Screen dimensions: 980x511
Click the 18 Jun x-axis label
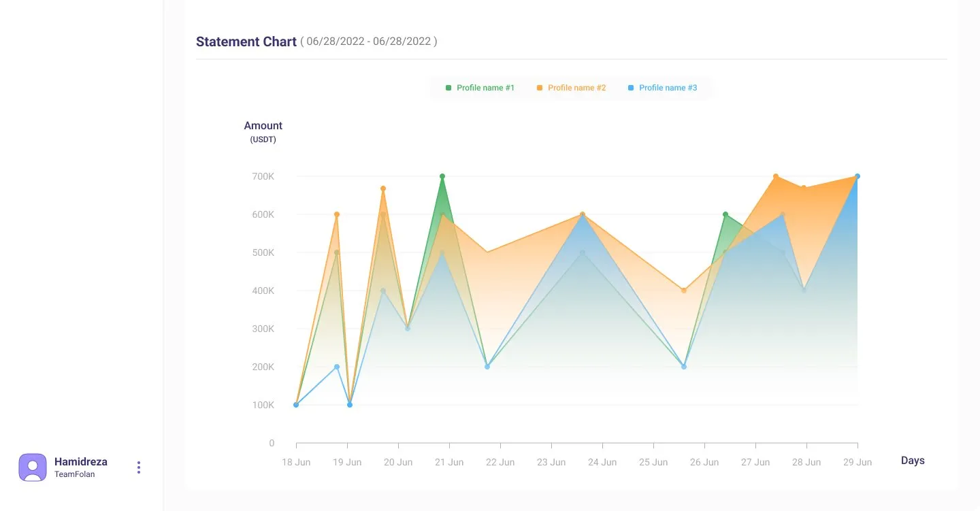296,462
